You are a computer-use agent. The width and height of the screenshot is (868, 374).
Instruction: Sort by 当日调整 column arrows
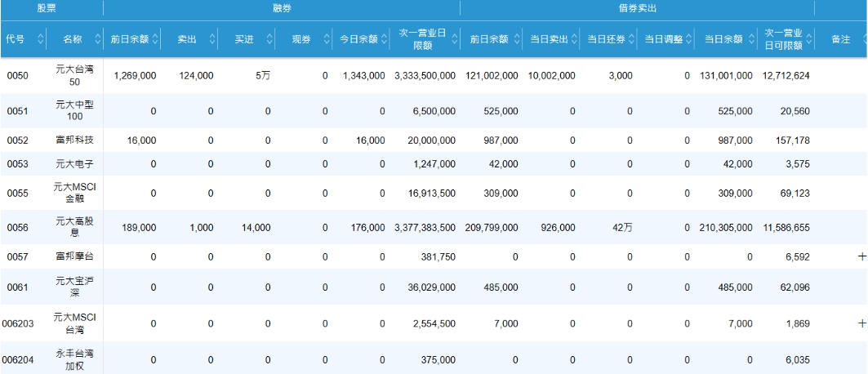pos(688,39)
